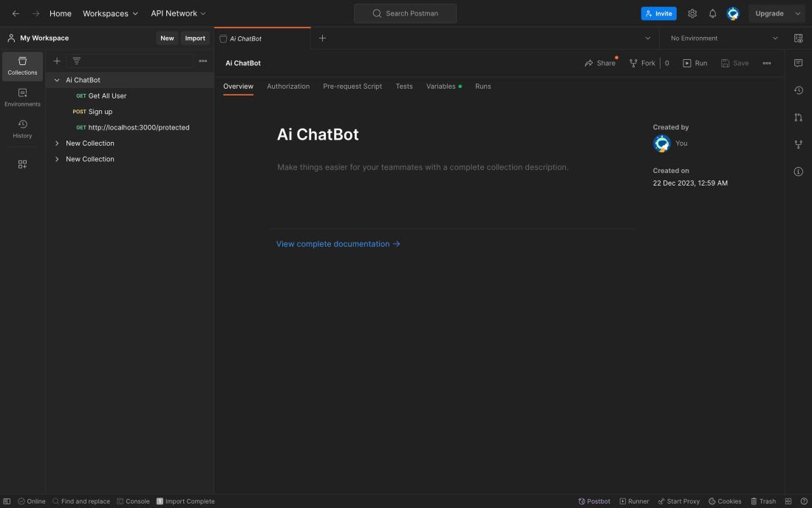This screenshot has width=812, height=508.
Task: Open notifications bell icon
Action: coord(712,13)
